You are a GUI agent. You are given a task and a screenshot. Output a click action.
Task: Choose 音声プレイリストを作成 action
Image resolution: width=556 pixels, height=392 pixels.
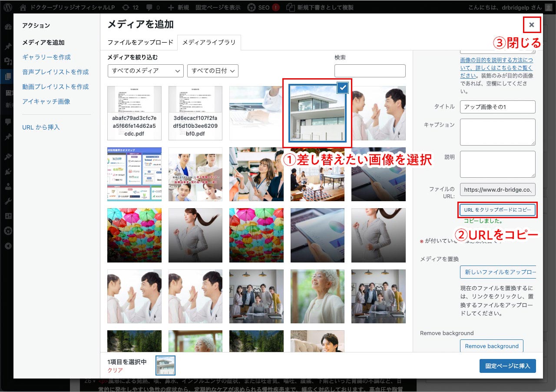click(x=56, y=72)
